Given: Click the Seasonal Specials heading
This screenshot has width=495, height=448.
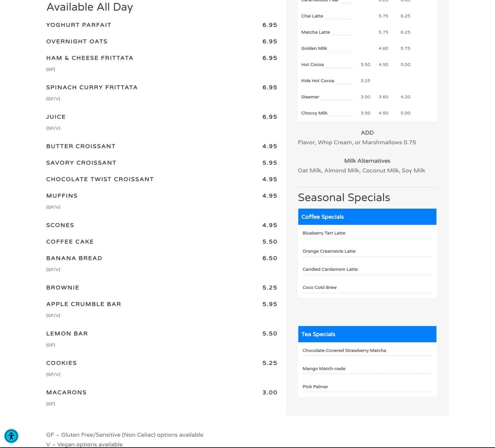Looking at the screenshot, I should click(x=344, y=198).
